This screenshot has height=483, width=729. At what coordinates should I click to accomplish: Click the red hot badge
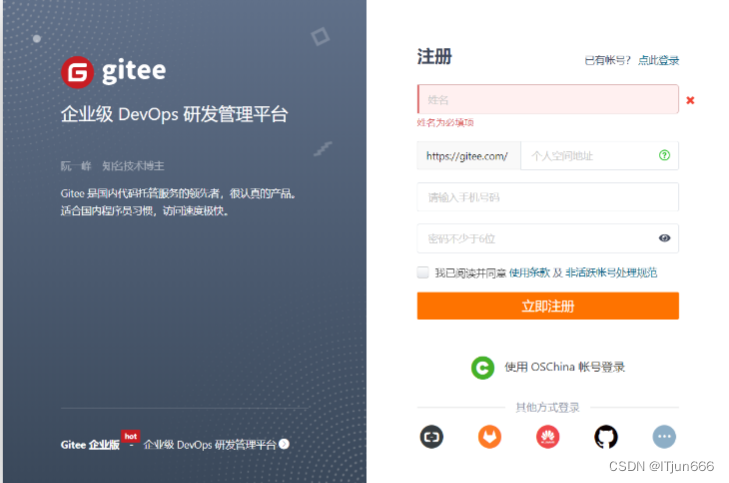click(131, 436)
